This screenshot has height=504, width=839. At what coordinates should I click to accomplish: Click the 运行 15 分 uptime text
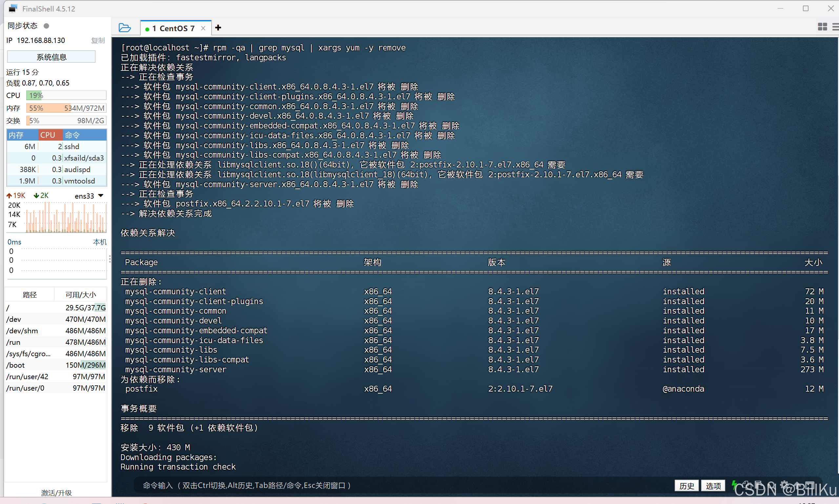pos(22,72)
